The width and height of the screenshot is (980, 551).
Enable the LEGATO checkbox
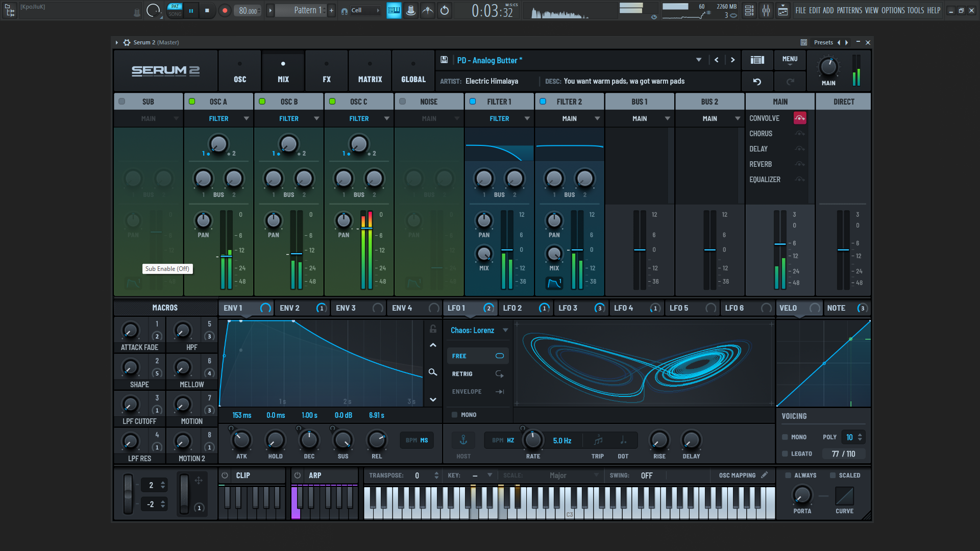785,454
